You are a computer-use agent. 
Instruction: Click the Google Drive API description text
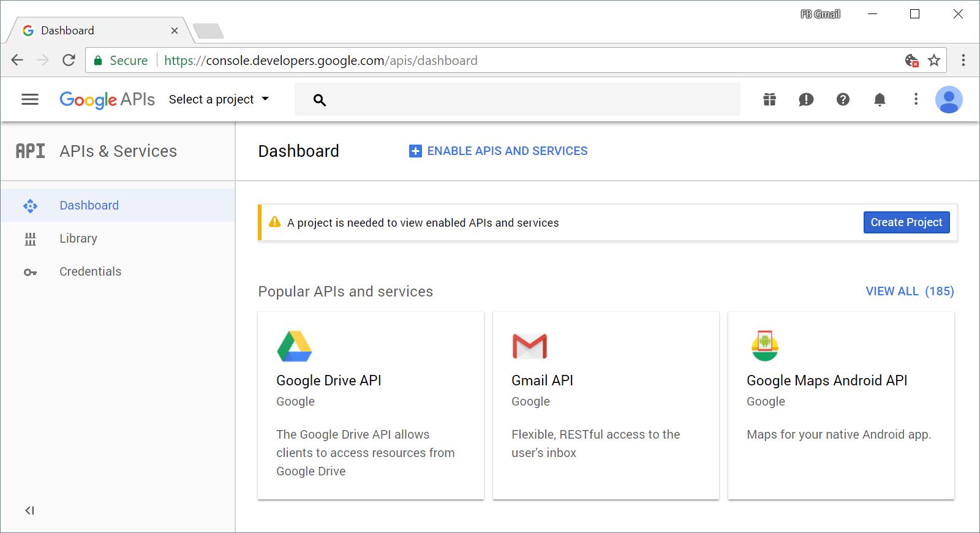pyautogui.click(x=366, y=453)
